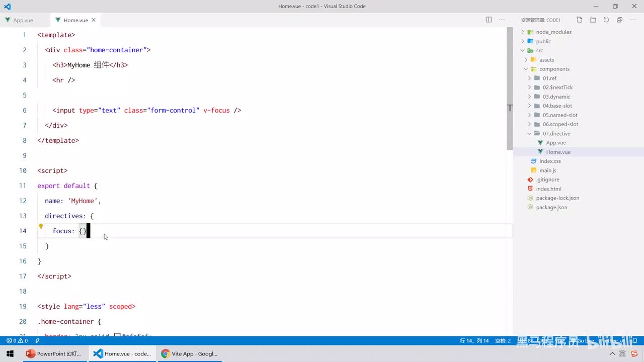This screenshot has height=362, width=644.
Task: Open the Windows Start menu
Action: point(10,353)
